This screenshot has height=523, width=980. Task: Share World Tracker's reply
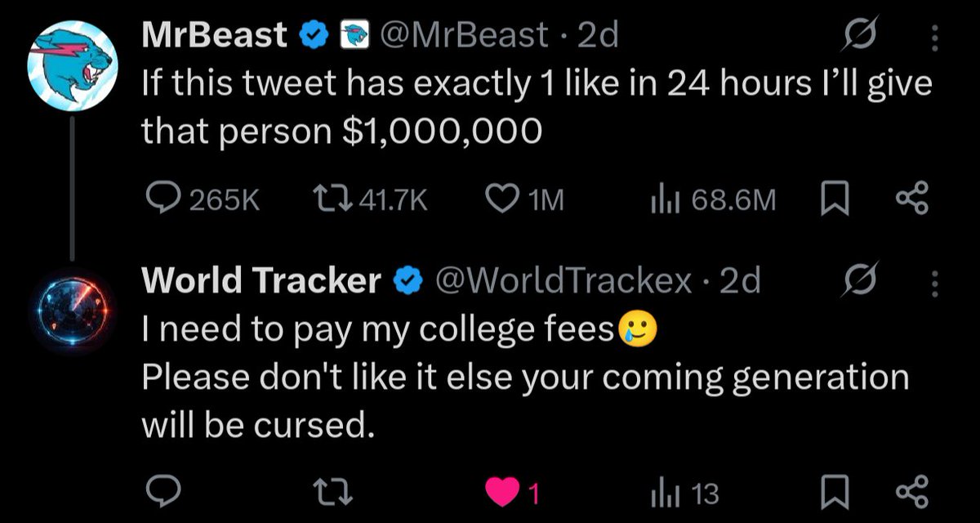(x=912, y=493)
